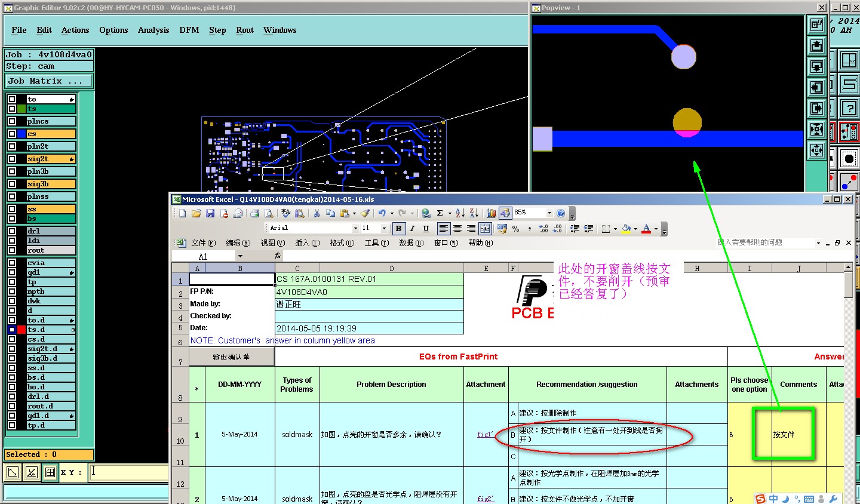The height and width of the screenshot is (504, 860).
Task: Click the Excel Print icon
Action: (x=254, y=213)
